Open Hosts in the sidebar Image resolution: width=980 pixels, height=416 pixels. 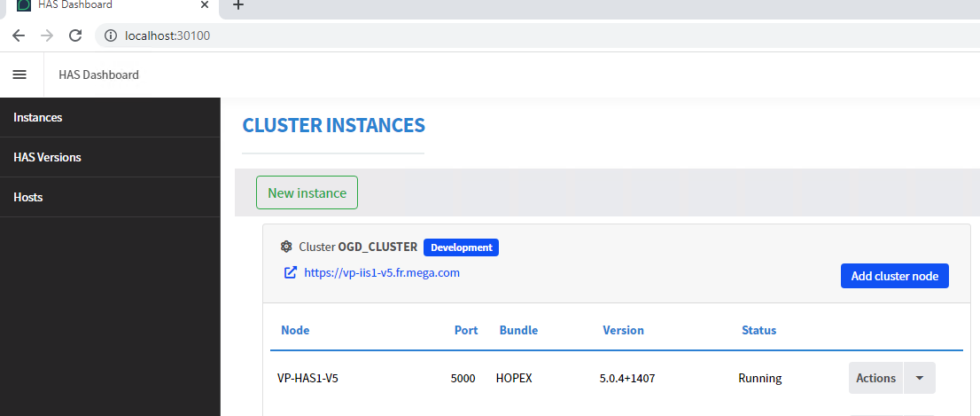coord(110,198)
